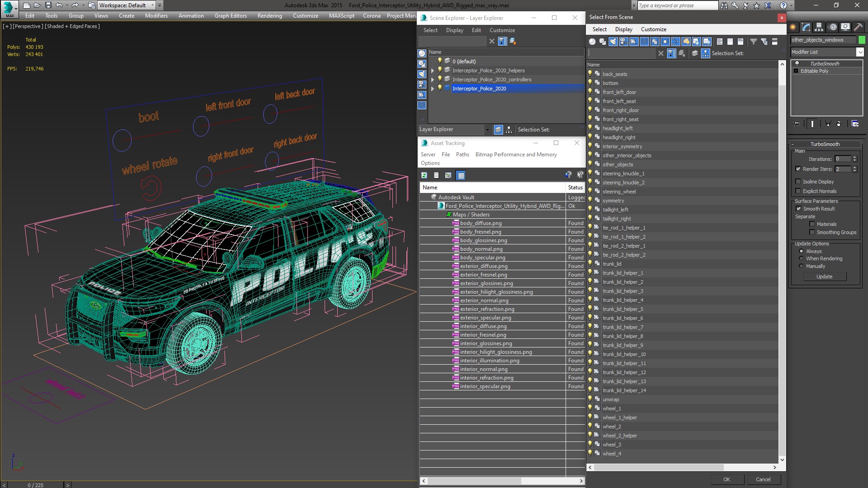868x488 pixels.
Task: Toggle the Render Iters checkbox
Action: (x=798, y=169)
